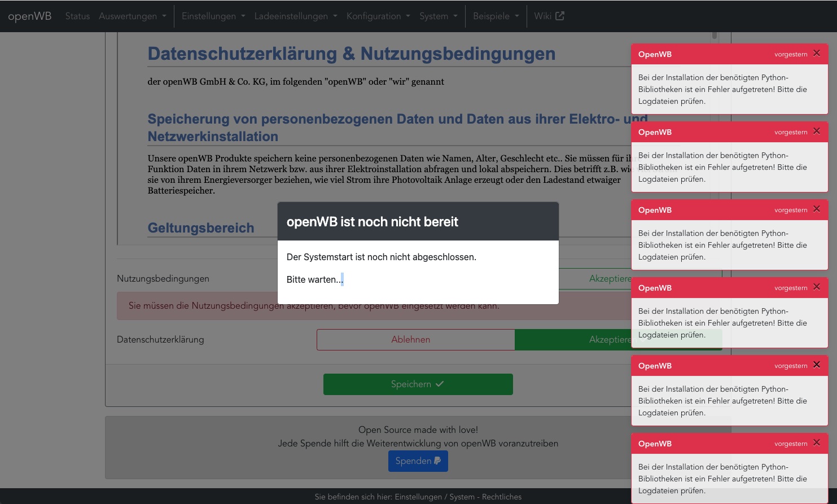The width and height of the screenshot is (837, 504).
Task: Click the openWB brand logo
Action: coord(29,16)
